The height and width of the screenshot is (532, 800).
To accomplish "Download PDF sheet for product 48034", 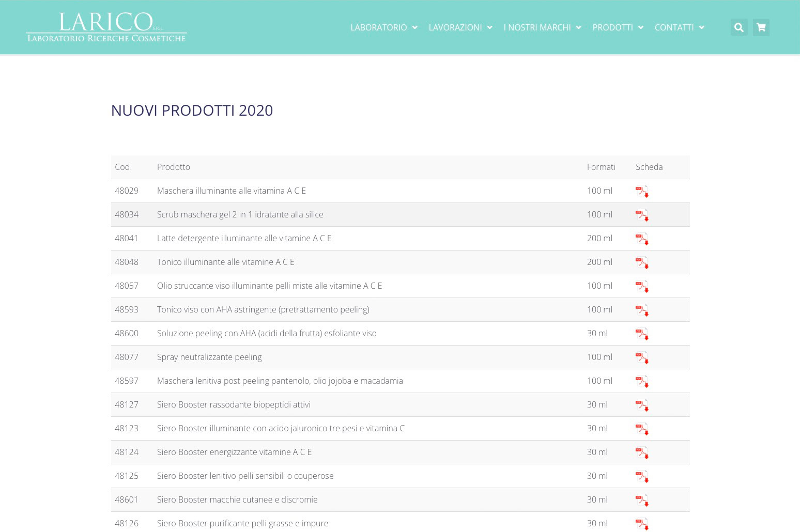I will point(642,215).
